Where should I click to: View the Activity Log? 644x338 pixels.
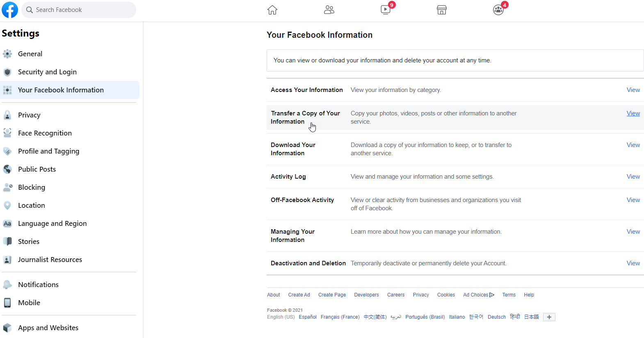click(x=633, y=177)
